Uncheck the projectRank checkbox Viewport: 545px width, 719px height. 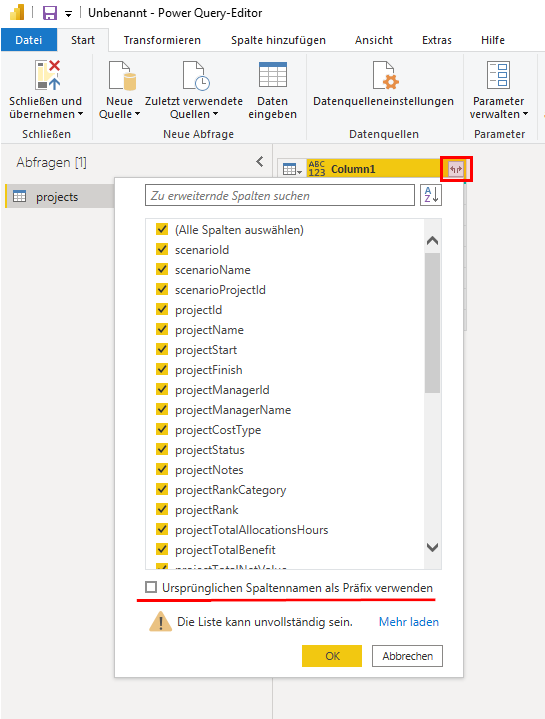162,509
